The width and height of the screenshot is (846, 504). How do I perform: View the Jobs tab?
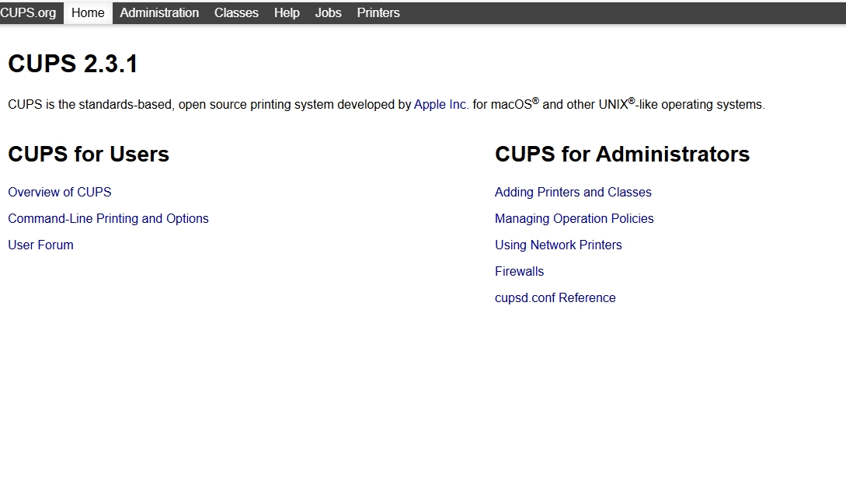(x=328, y=13)
